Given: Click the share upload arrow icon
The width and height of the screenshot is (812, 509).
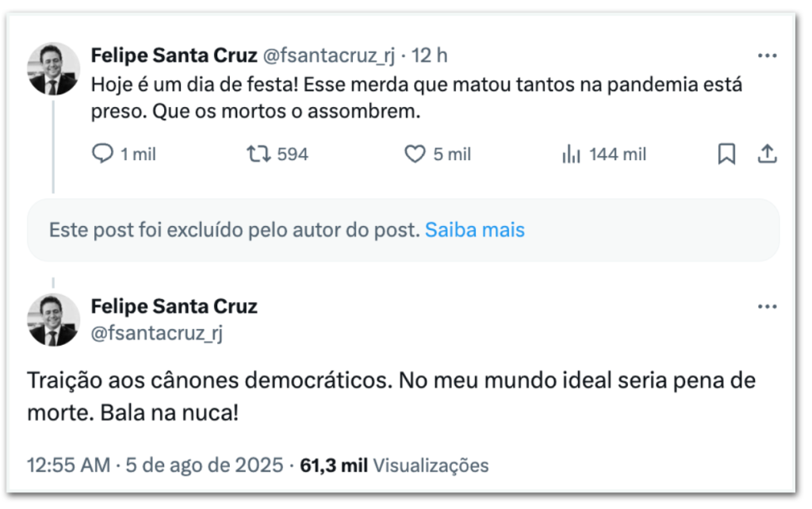Looking at the screenshot, I should (766, 154).
